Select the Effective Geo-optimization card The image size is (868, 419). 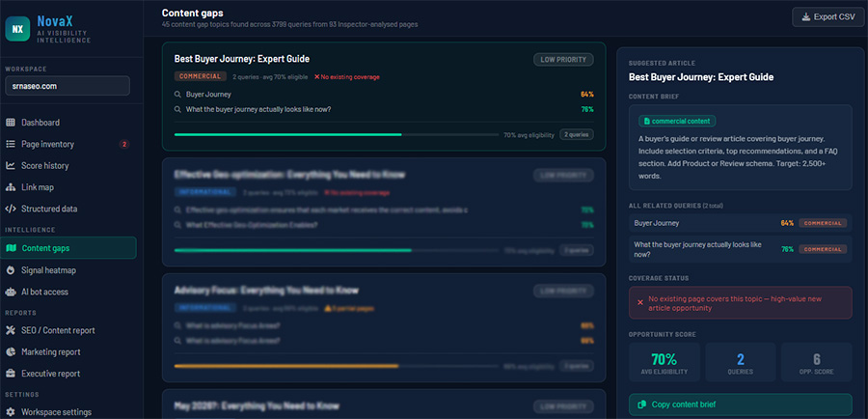tap(384, 212)
